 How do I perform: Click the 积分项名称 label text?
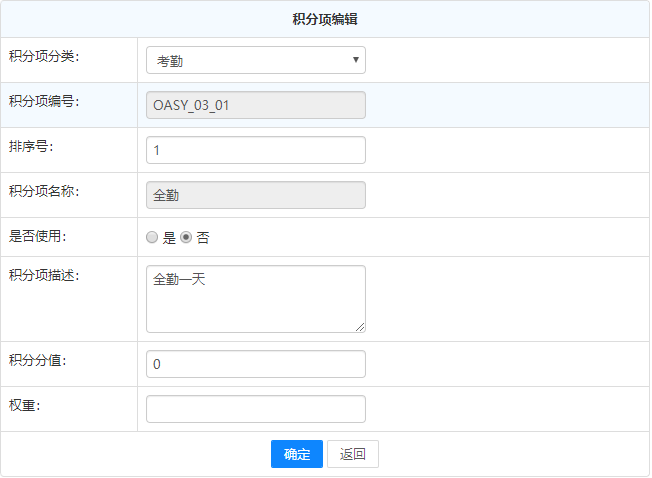[x=43, y=190]
